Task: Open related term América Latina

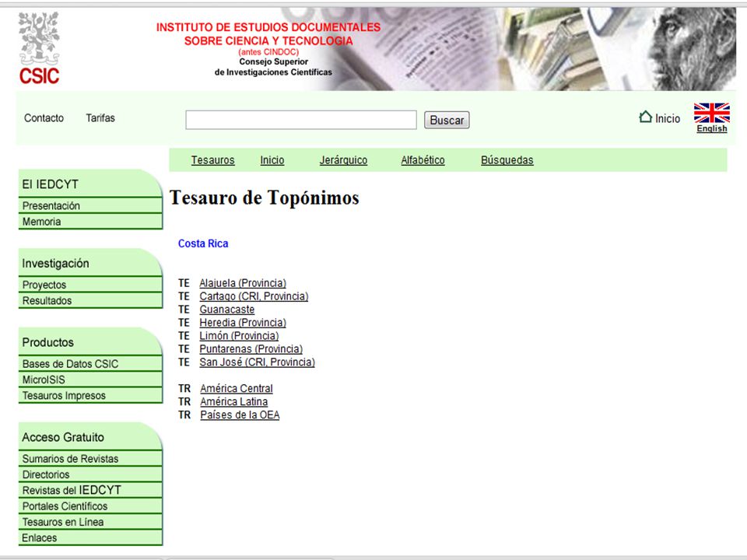Action: (x=234, y=401)
